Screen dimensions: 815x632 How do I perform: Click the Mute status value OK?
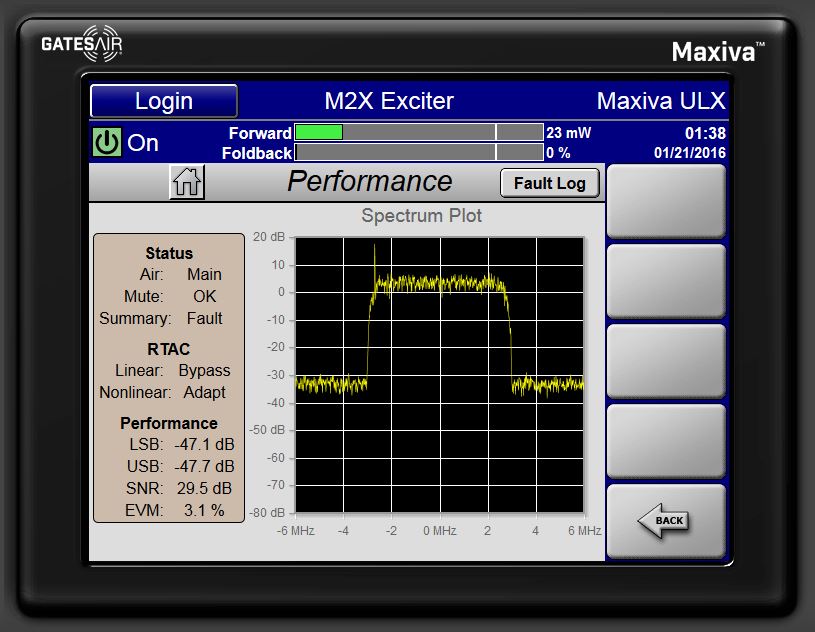204,296
